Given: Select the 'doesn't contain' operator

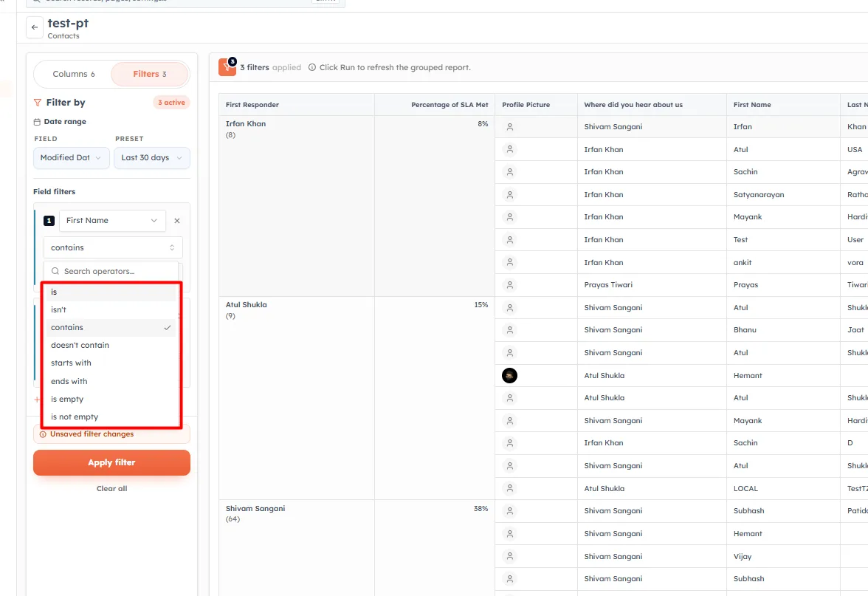Looking at the screenshot, I should click(x=111, y=345).
